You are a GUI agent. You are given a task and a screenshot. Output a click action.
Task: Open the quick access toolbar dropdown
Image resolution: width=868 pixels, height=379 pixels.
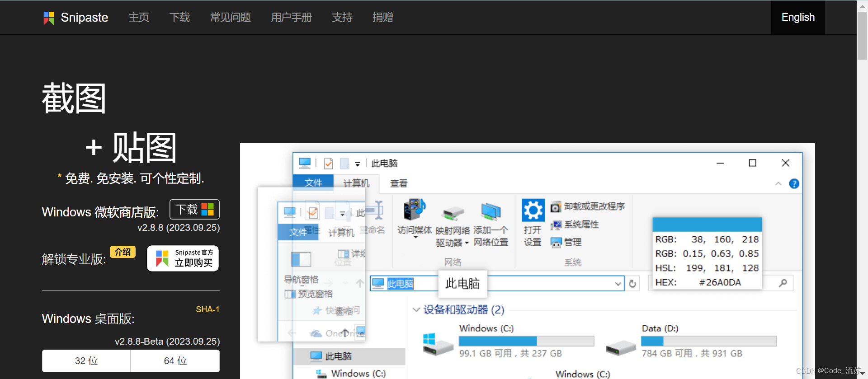pos(357,164)
